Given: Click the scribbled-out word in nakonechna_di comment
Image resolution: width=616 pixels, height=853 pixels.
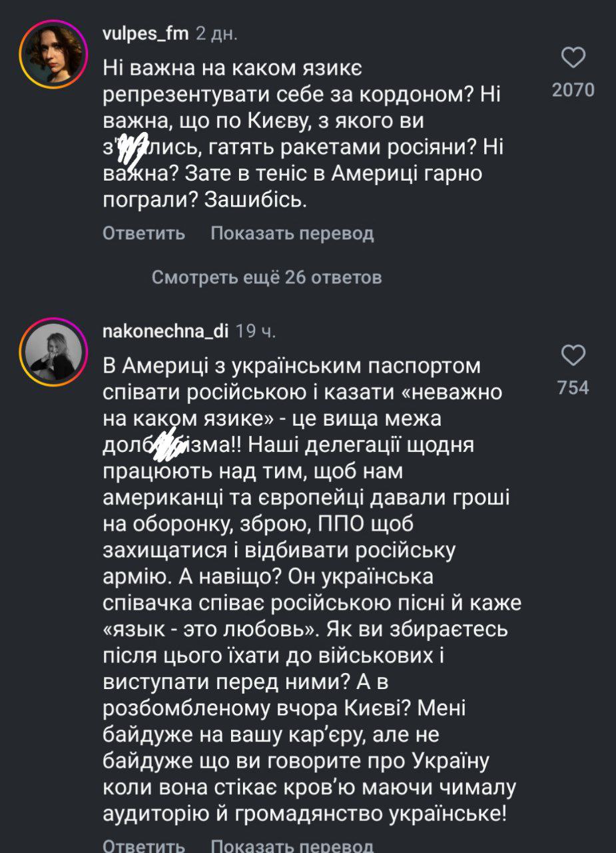Looking at the screenshot, I should (x=166, y=444).
